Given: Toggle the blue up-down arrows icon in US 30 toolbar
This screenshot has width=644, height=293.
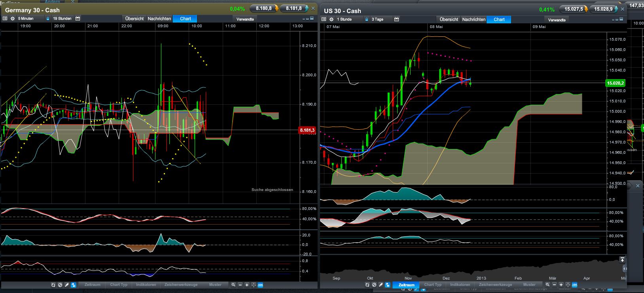Looking at the screenshot, I should pos(387,285).
